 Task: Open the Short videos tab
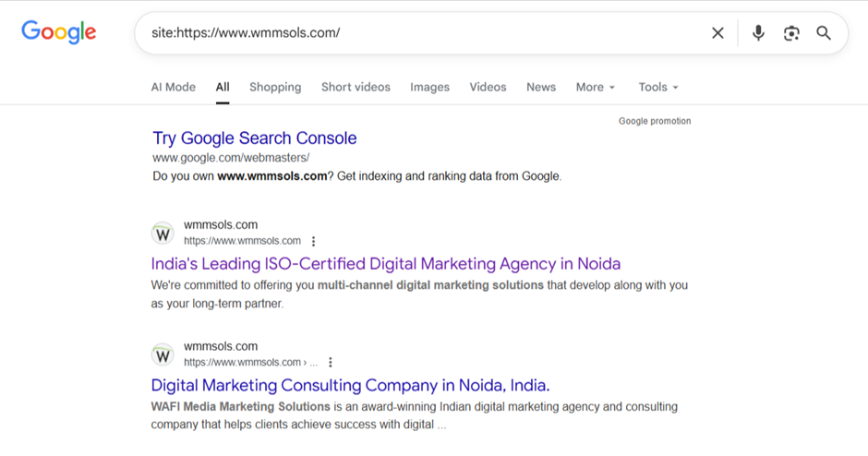(x=356, y=87)
